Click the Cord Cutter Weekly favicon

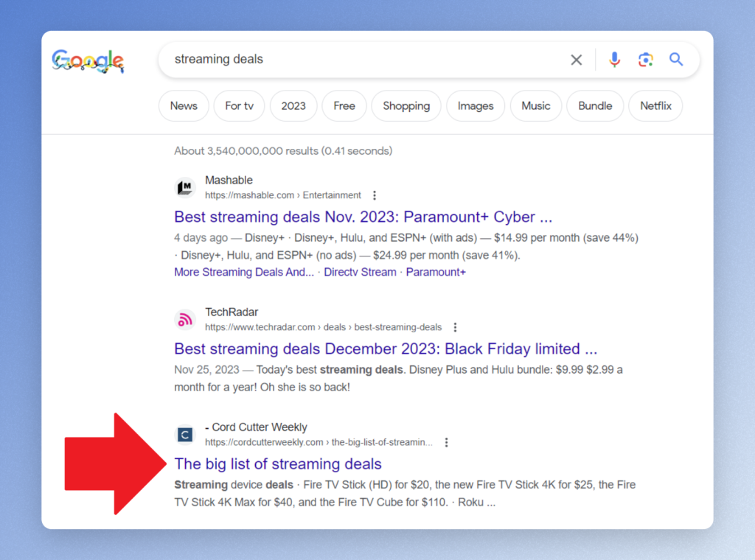(185, 435)
